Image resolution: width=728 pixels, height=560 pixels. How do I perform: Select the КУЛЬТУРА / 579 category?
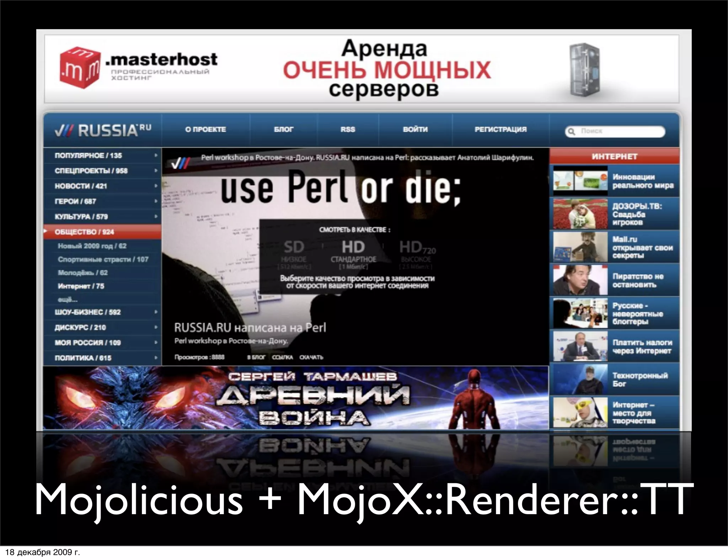tap(102, 217)
